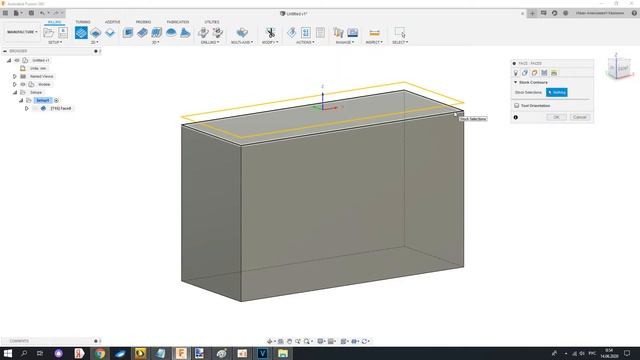
Task: Switch to the Probing ribbon tab
Action: [x=143, y=22]
